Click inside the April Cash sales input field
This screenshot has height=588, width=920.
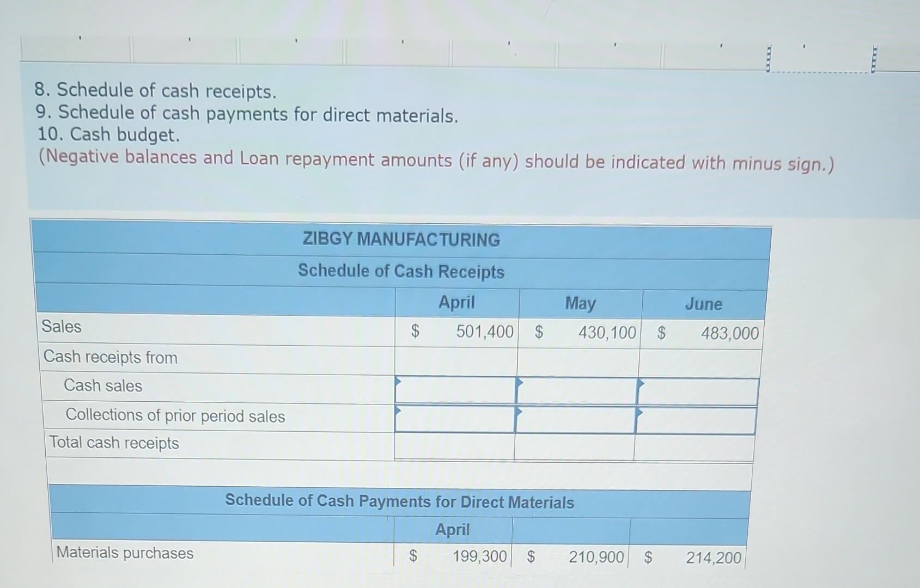[458, 391]
